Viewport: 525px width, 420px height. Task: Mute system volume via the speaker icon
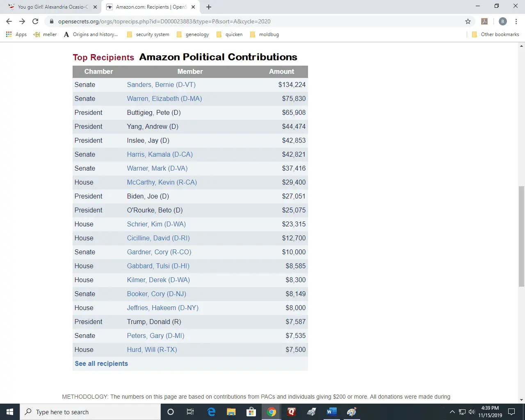pos(471,412)
